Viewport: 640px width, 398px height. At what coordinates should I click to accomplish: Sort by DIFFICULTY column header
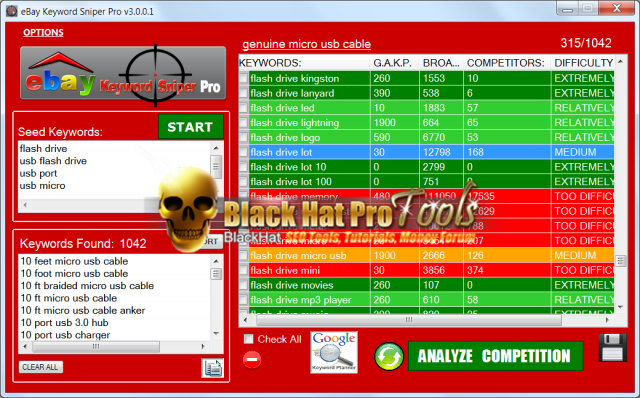click(582, 63)
